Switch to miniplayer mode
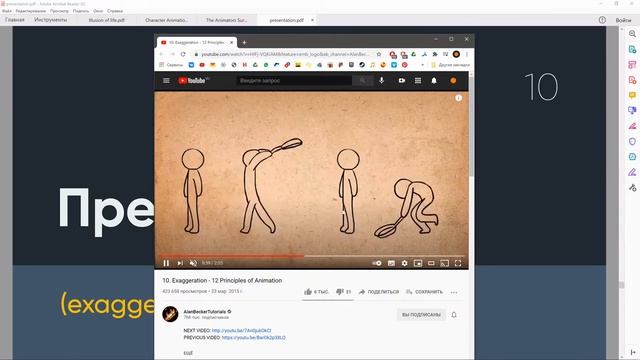Viewport: 640px width, 360px height. coord(418,263)
